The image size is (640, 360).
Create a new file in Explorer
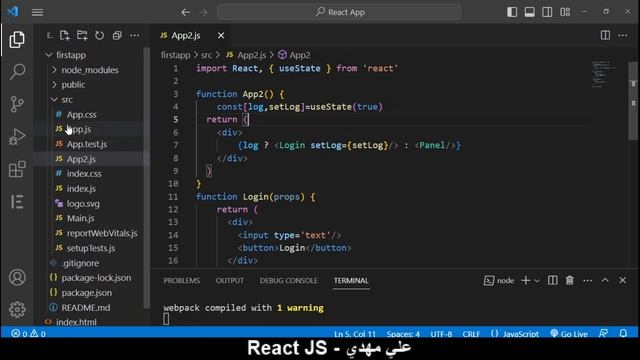point(64,36)
